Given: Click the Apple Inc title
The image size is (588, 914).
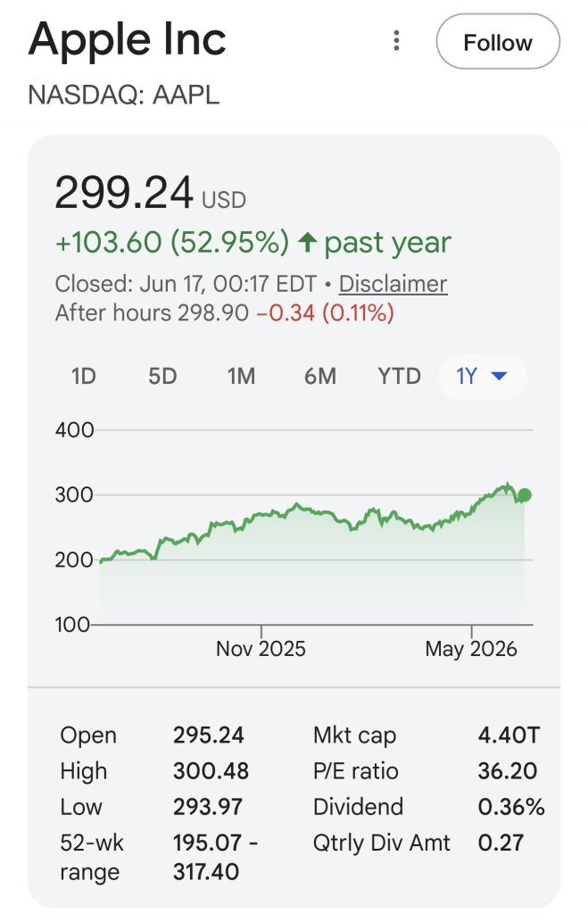Looking at the screenshot, I should [x=127, y=39].
